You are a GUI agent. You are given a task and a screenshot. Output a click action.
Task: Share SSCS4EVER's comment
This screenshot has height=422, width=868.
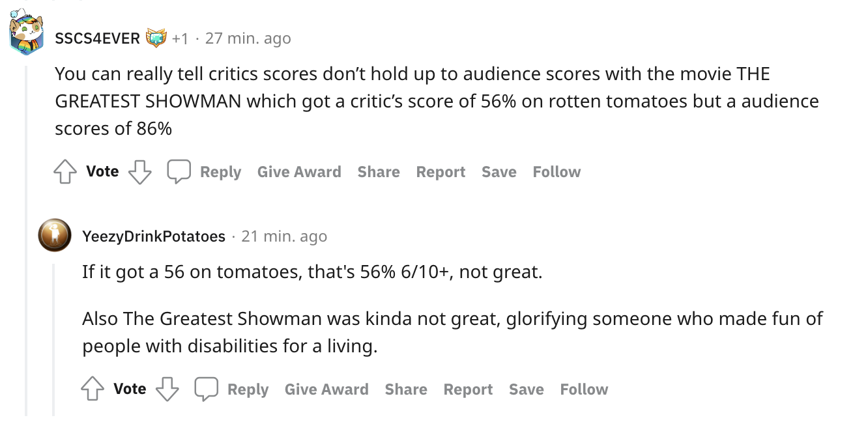379,172
